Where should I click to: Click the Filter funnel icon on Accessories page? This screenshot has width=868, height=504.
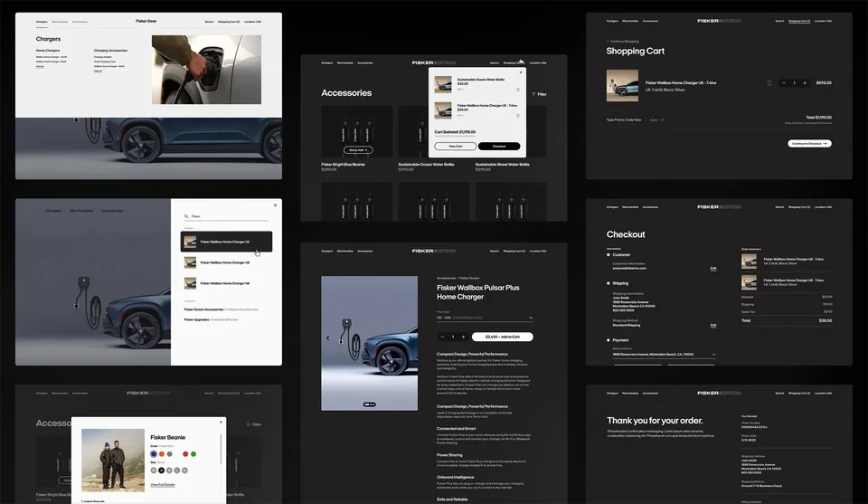coord(533,94)
